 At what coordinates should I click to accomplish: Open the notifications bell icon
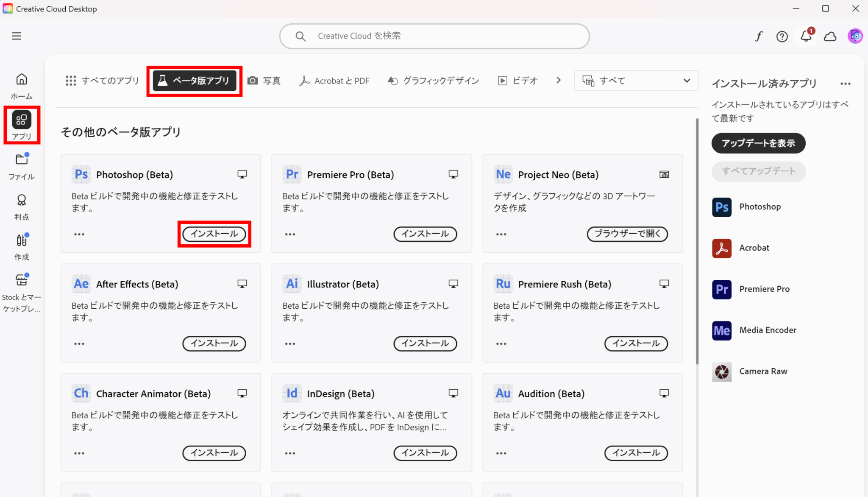coord(806,36)
